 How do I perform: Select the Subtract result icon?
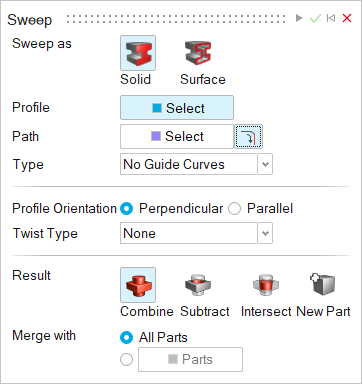click(198, 285)
